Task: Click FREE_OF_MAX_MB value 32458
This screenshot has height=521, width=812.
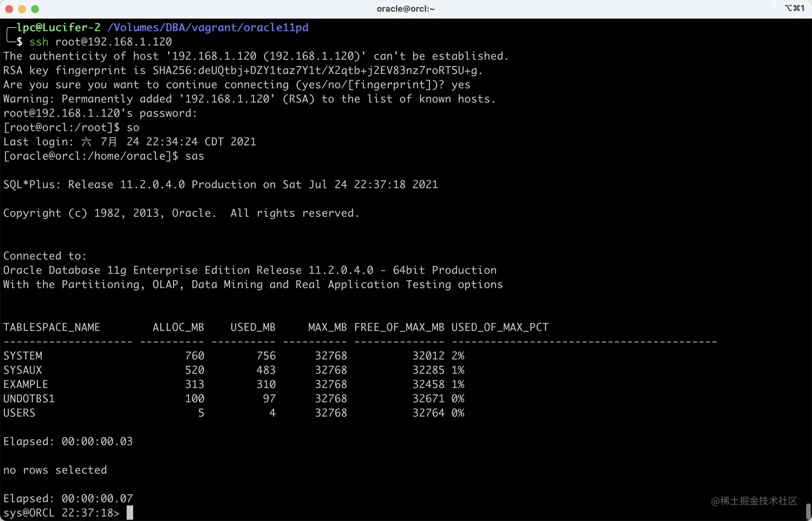Action: 429,385
